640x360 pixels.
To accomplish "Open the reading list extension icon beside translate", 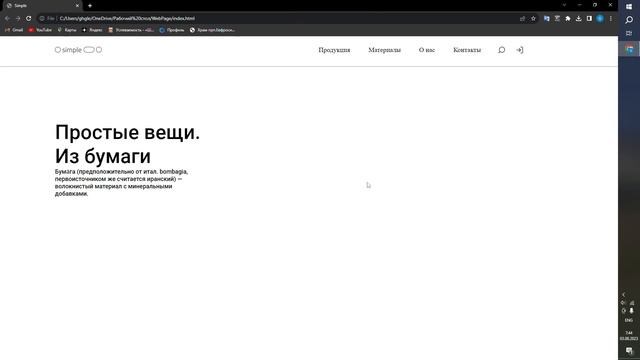I will pyautogui.click(x=557, y=18).
